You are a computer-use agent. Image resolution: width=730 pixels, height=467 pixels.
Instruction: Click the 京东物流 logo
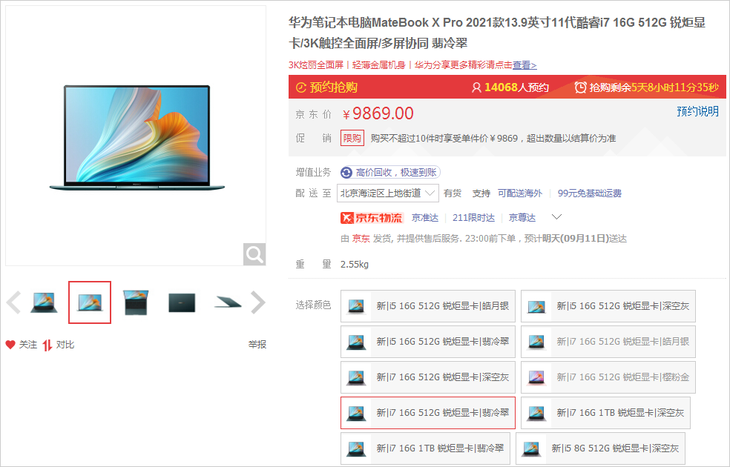[x=371, y=217]
